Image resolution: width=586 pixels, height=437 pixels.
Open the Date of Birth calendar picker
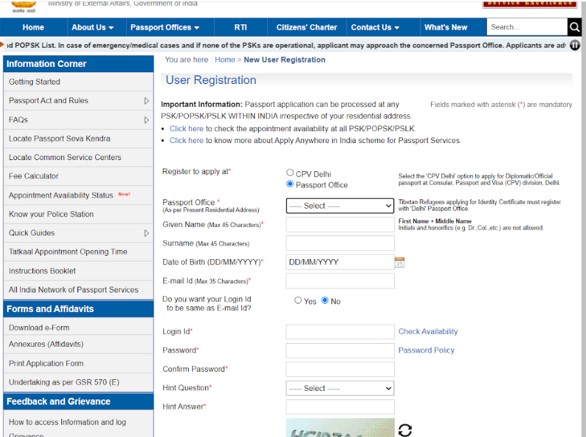click(x=400, y=262)
